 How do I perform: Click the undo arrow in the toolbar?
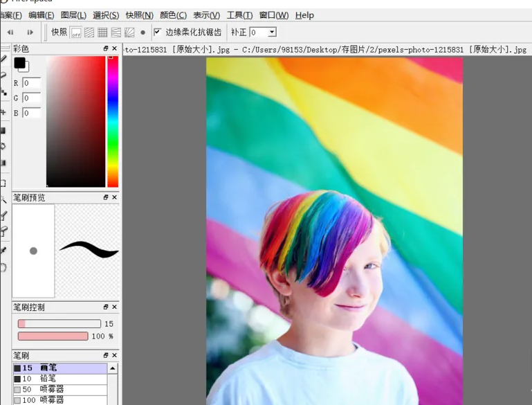point(10,33)
